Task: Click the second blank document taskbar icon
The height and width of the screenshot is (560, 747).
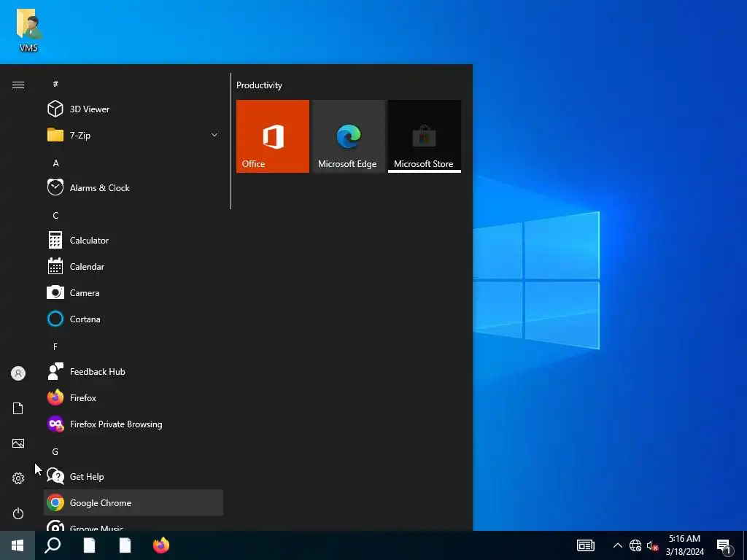Action: point(125,545)
